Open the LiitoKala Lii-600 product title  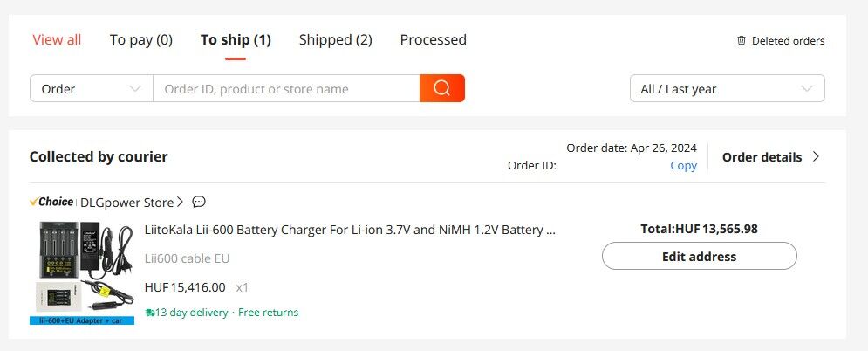pos(350,230)
